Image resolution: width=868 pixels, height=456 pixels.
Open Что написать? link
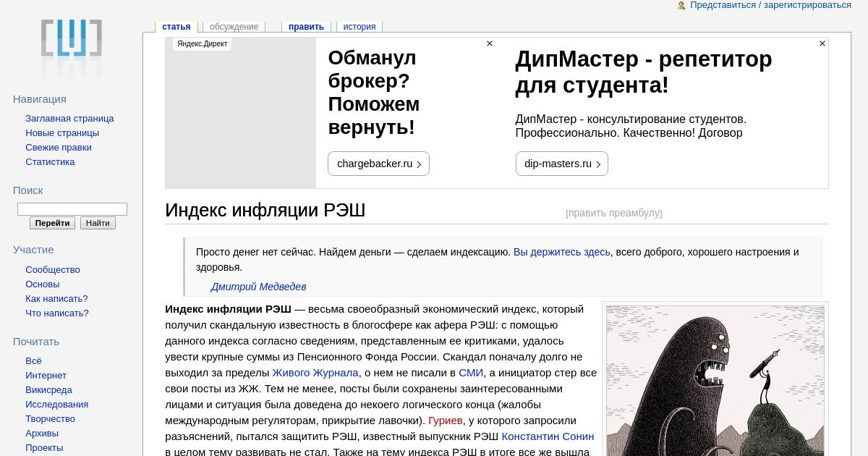(57, 313)
